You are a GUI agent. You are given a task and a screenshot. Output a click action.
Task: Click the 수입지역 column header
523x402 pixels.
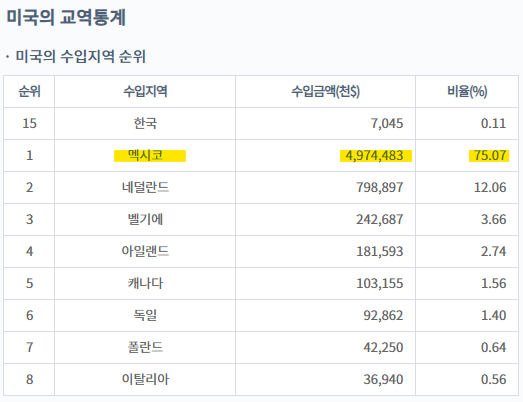point(145,91)
